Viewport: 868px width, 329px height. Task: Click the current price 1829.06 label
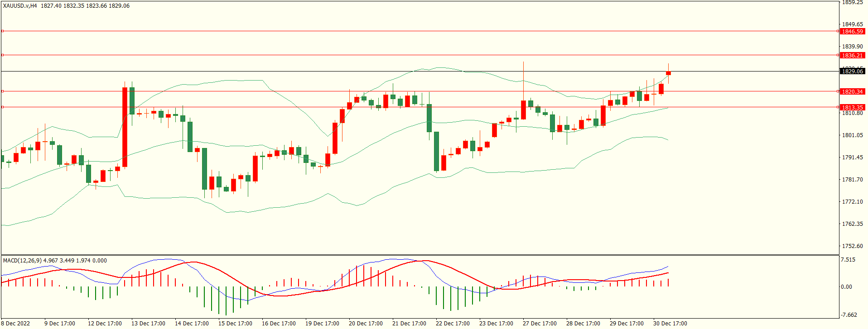(x=852, y=72)
